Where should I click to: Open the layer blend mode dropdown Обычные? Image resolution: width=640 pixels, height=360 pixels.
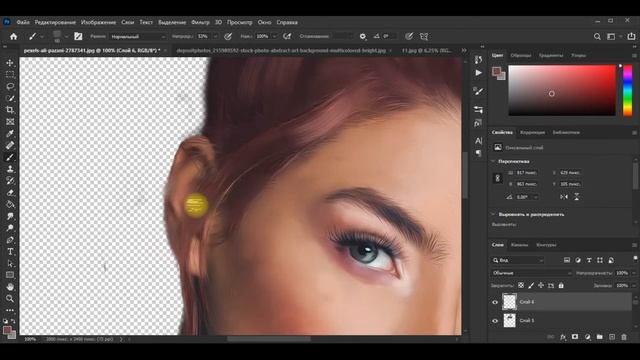click(x=532, y=273)
